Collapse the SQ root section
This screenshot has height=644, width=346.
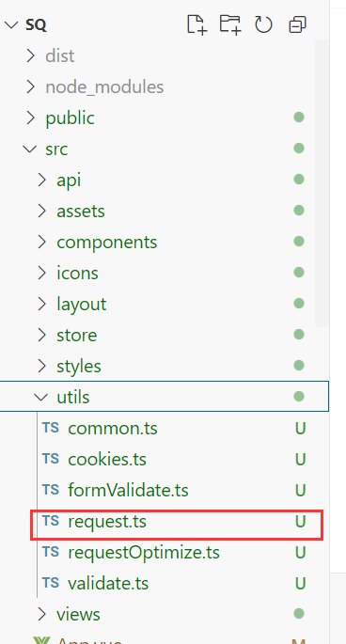[11, 25]
